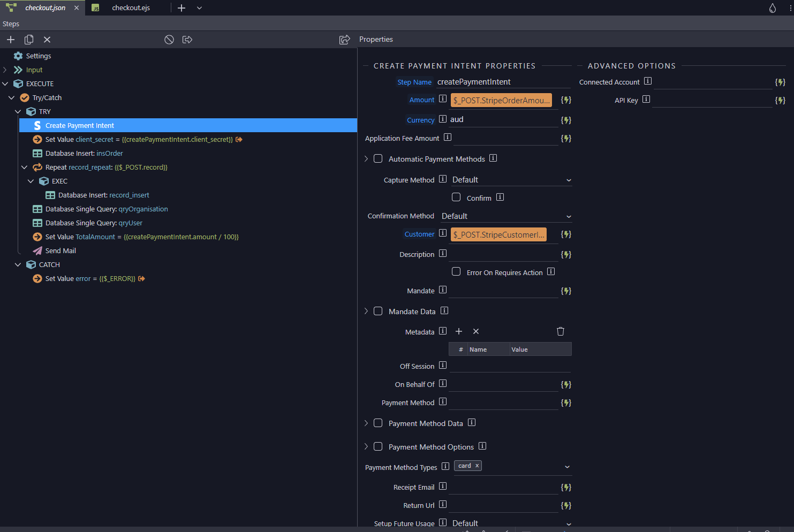Open the Capture Method dropdown
The image size is (794, 532).
[x=568, y=179]
